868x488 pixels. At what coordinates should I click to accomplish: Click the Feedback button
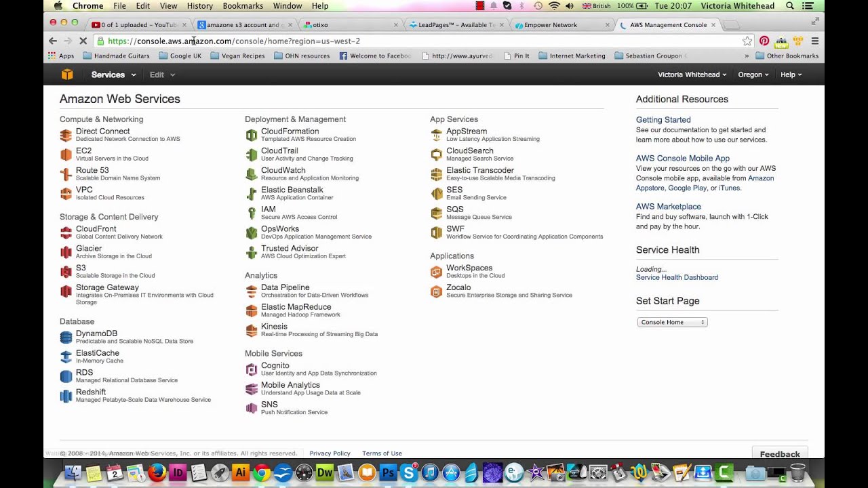(x=780, y=453)
